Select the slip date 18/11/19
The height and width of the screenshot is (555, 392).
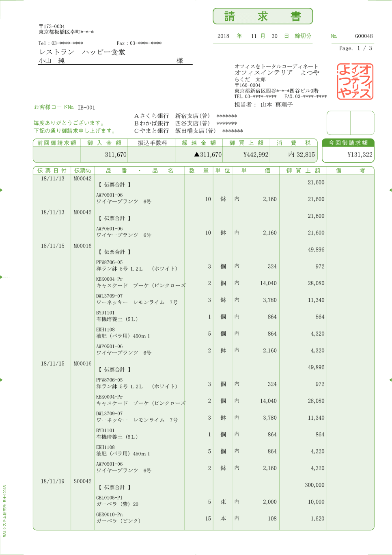(x=53, y=481)
